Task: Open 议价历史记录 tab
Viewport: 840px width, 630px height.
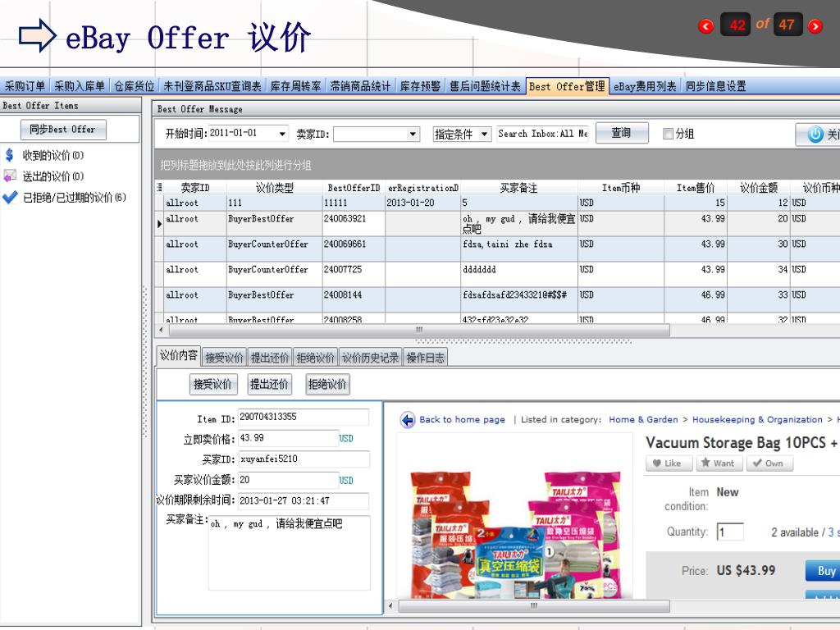Action: [x=370, y=358]
